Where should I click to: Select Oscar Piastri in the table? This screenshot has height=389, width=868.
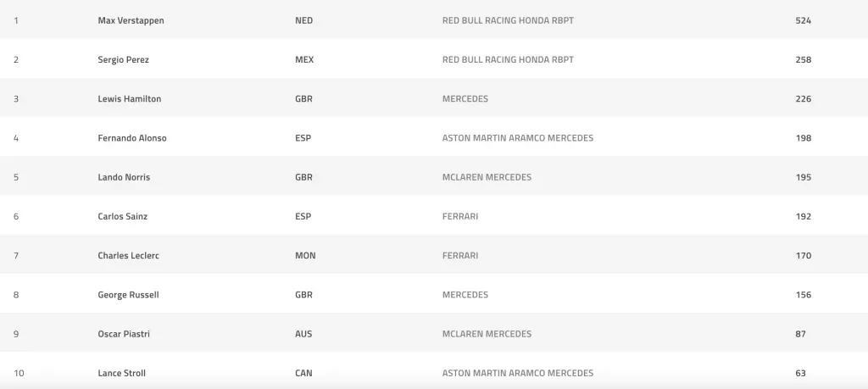124,334
